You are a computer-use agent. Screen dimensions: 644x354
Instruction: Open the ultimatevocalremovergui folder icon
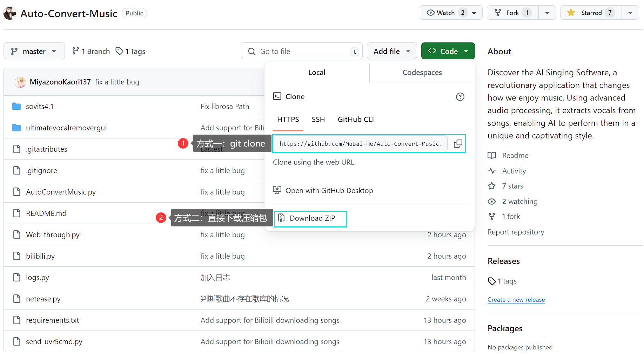[16, 128]
